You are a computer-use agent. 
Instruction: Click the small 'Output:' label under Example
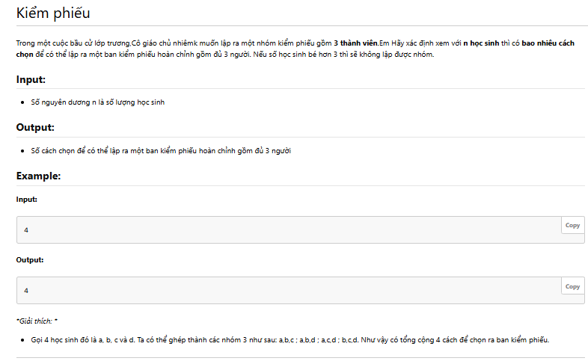click(30, 260)
